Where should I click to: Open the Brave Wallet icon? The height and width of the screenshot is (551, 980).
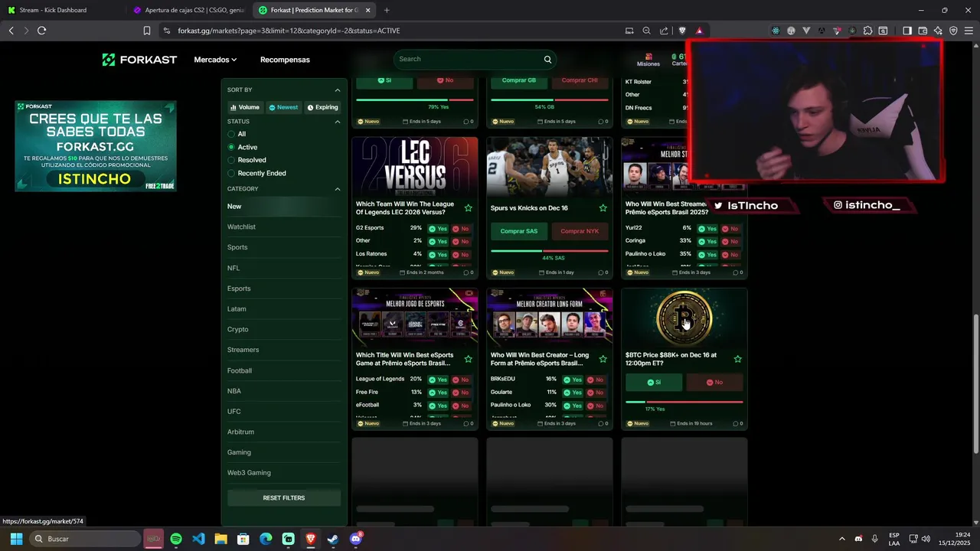(x=923, y=31)
